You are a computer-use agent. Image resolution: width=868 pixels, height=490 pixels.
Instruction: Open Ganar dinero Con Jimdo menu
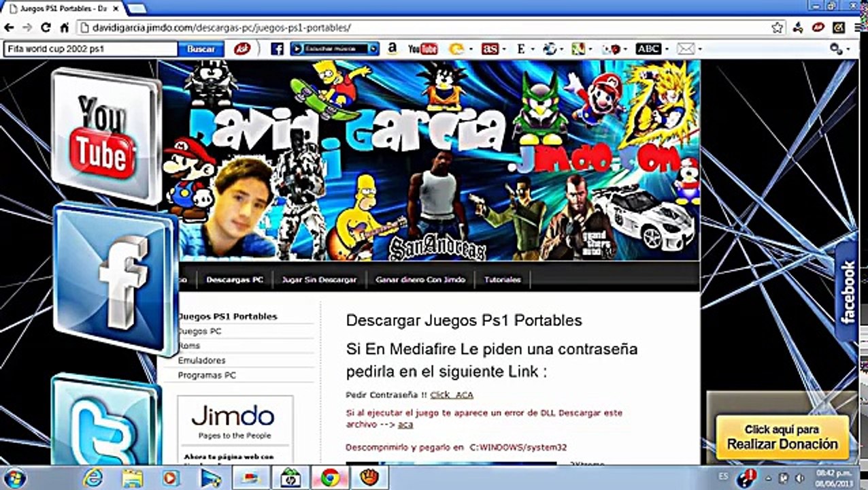tap(420, 280)
